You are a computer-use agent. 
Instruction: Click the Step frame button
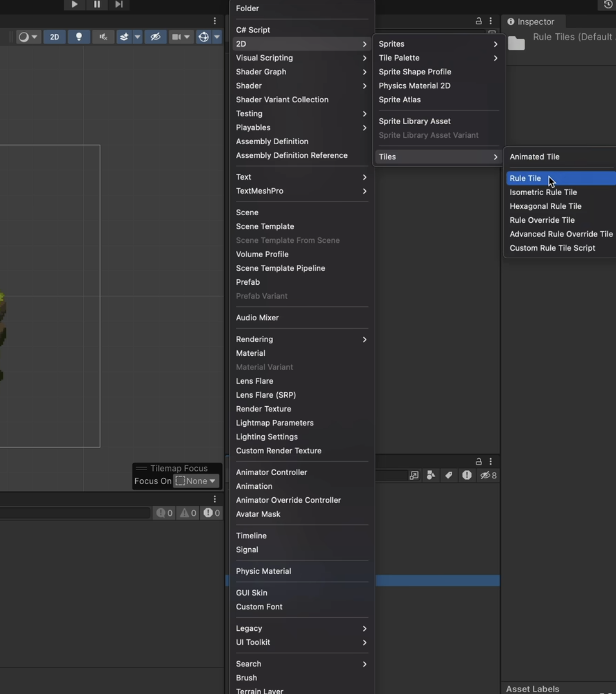tap(119, 5)
